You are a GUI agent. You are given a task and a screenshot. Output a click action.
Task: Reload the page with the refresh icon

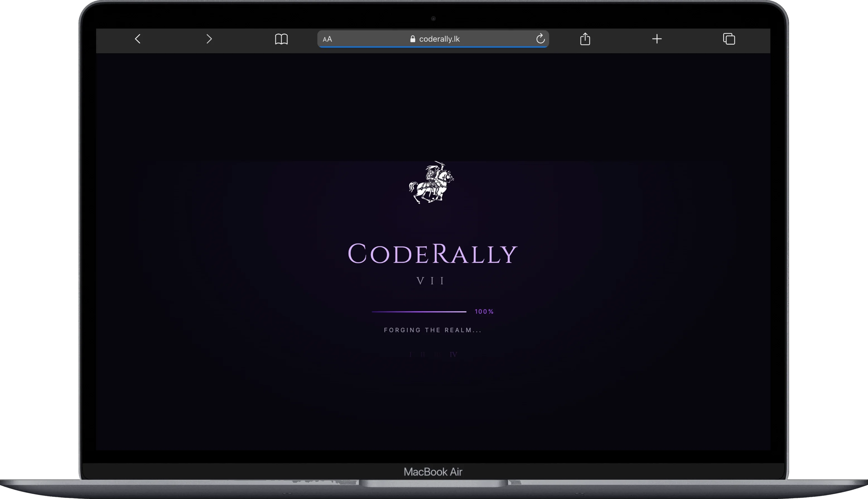pos(540,39)
